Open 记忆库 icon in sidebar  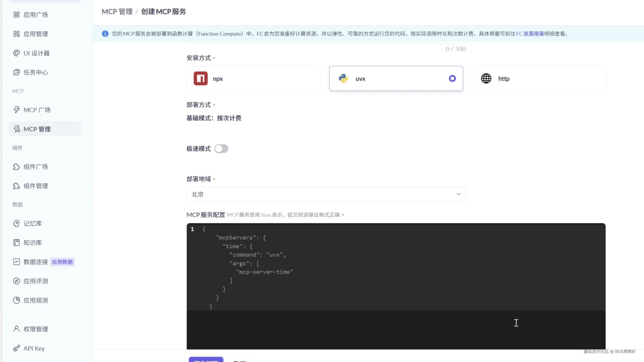point(16,223)
